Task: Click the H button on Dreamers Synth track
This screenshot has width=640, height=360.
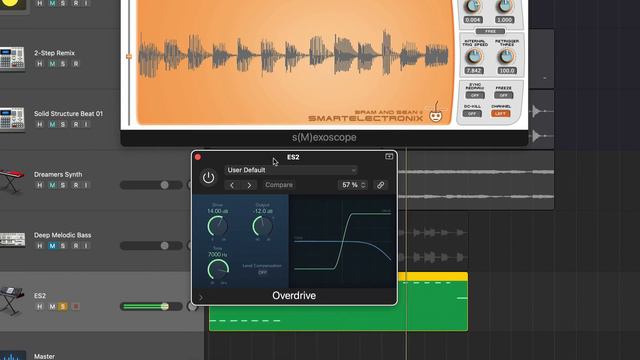Action: pyautogui.click(x=40, y=185)
